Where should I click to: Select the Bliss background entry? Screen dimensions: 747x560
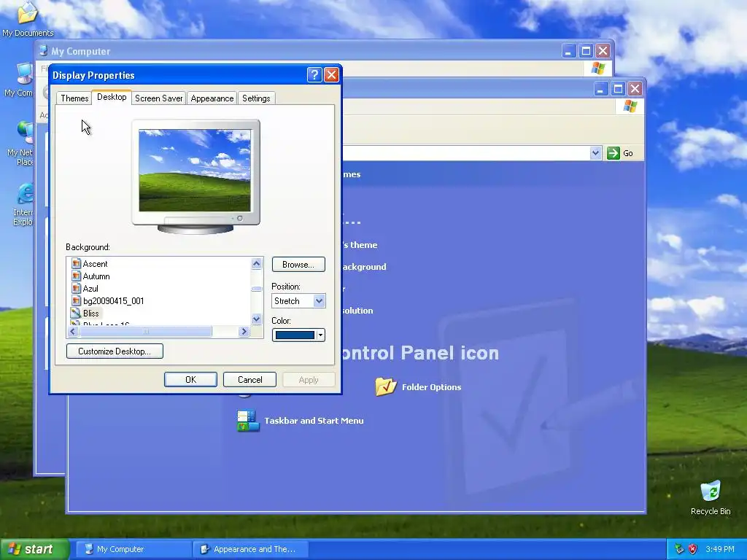click(x=90, y=314)
